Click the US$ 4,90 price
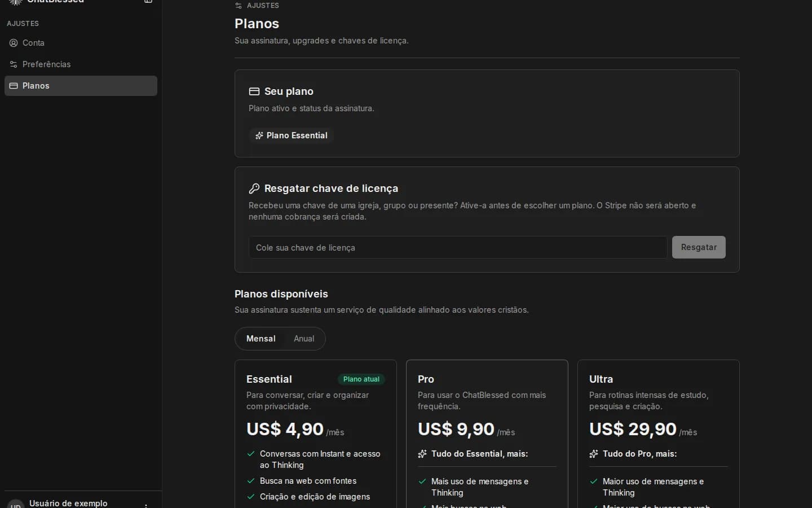This screenshot has height=508, width=812. tap(285, 429)
